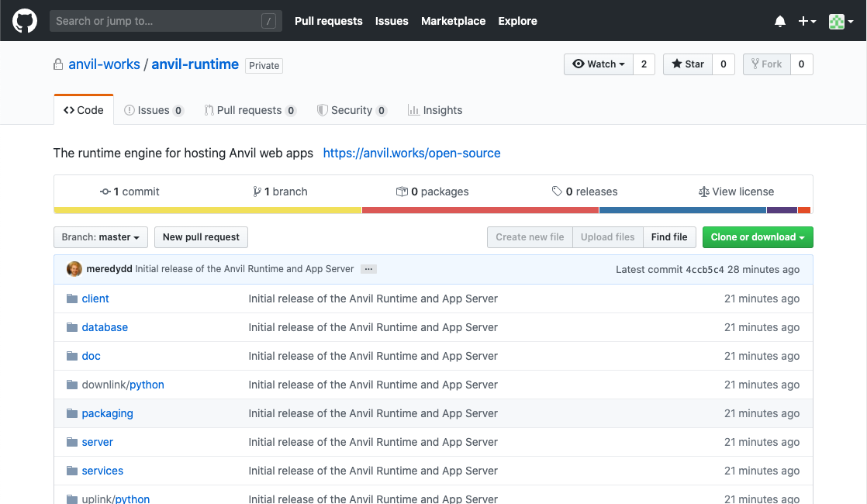Open the Security tab
This screenshot has height=504, width=867.
tap(351, 110)
